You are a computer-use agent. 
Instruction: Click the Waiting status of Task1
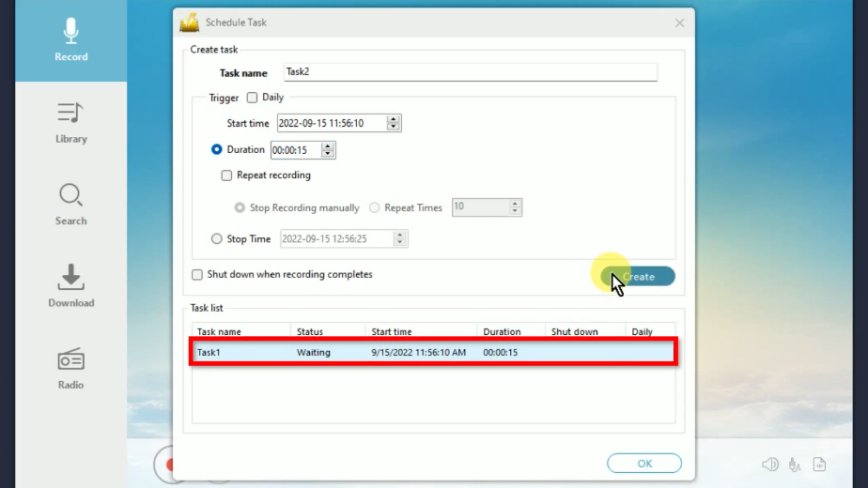(314, 353)
